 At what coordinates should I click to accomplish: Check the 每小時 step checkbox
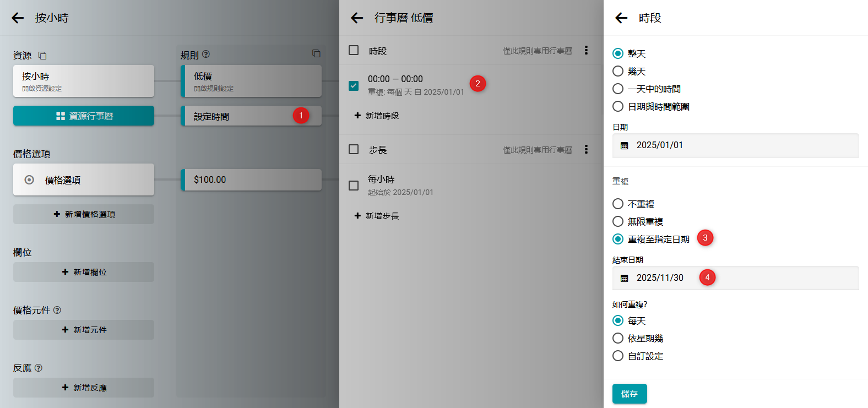pyautogui.click(x=354, y=186)
